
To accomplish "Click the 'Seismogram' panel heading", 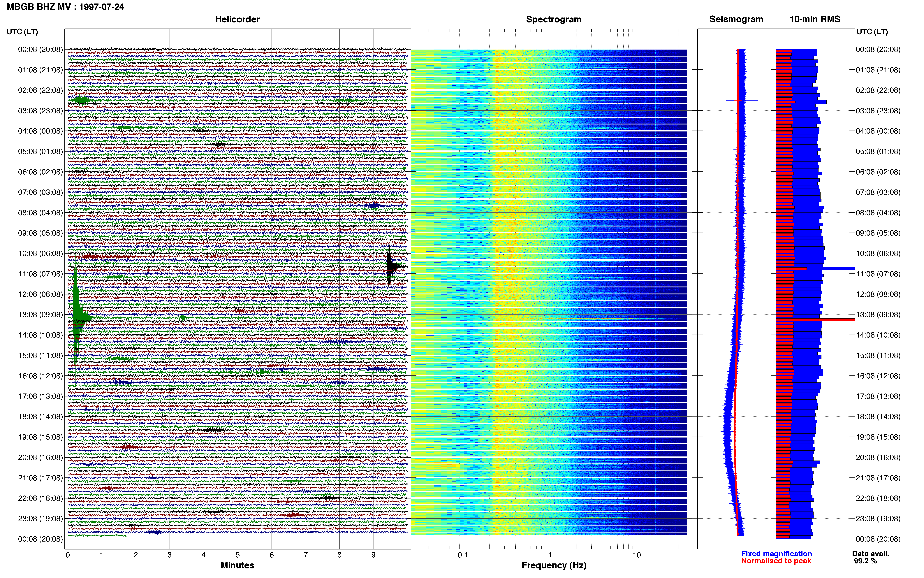I will pyautogui.click(x=736, y=19).
